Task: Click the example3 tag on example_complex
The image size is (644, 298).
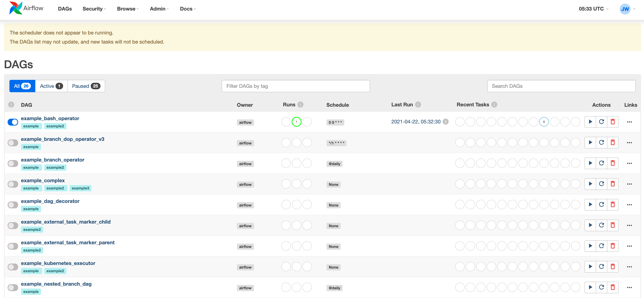Action: (80, 188)
